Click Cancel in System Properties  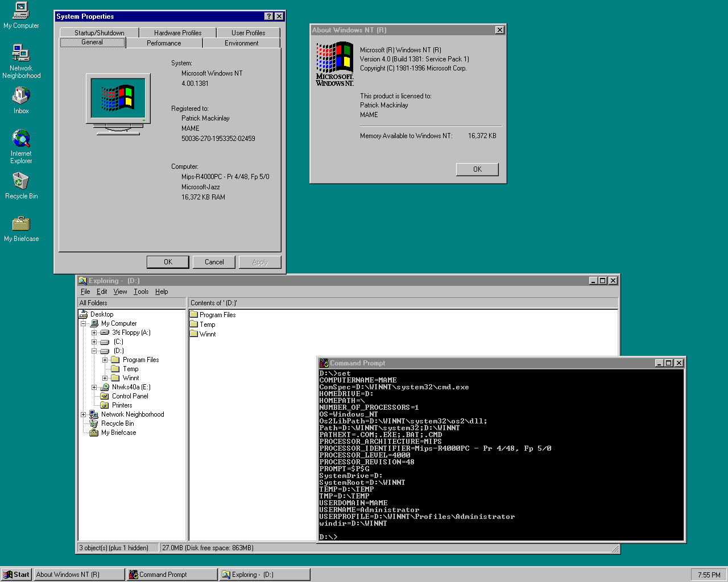[214, 262]
